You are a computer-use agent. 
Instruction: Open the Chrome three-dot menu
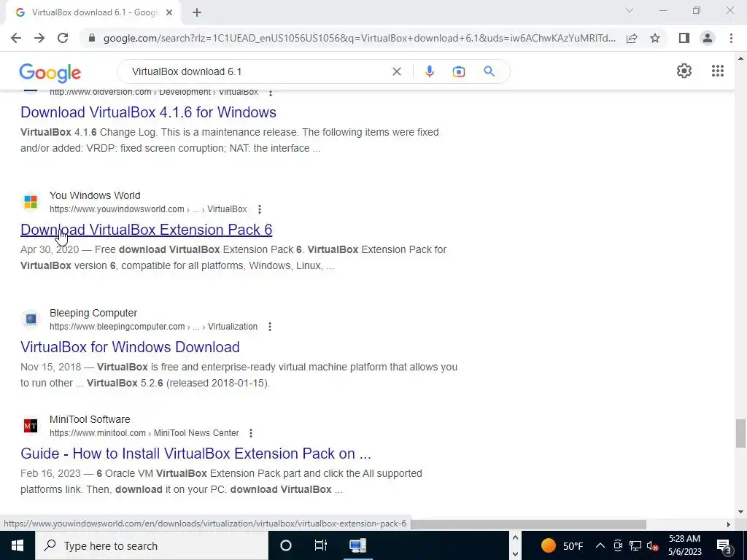click(x=731, y=38)
